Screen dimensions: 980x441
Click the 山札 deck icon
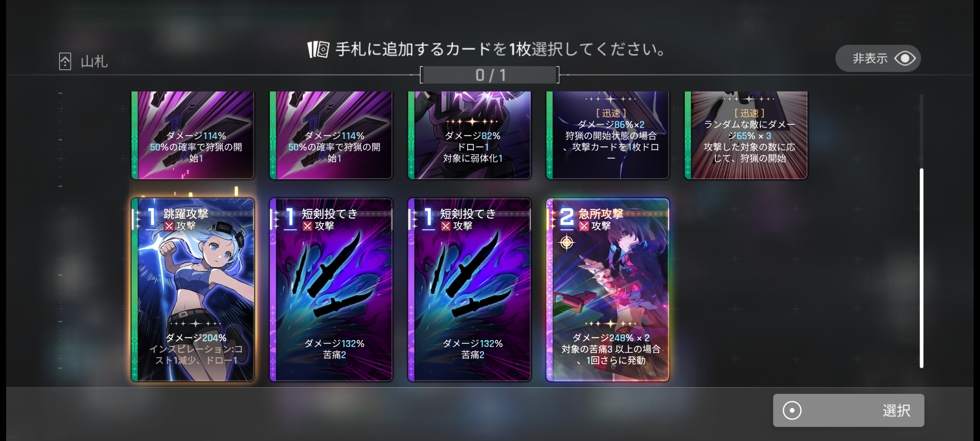(x=65, y=61)
